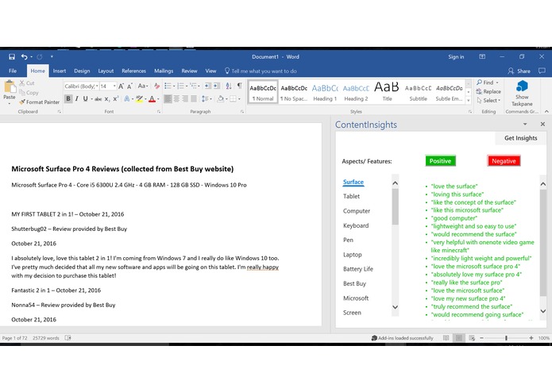Switch to the Insert tab
Image resolution: width=552 pixels, height=392 pixels.
click(x=60, y=71)
